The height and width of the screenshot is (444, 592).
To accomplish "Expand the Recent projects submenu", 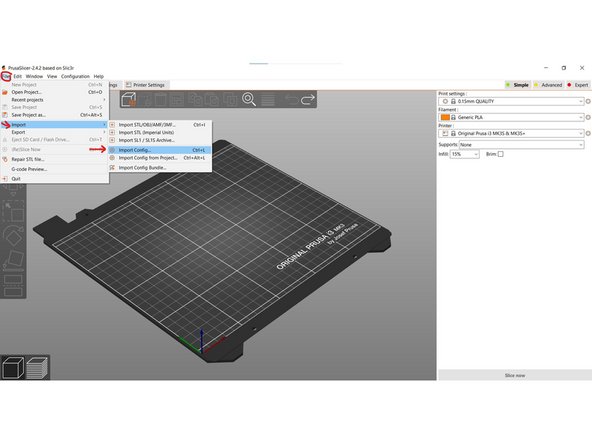I will 54,100.
